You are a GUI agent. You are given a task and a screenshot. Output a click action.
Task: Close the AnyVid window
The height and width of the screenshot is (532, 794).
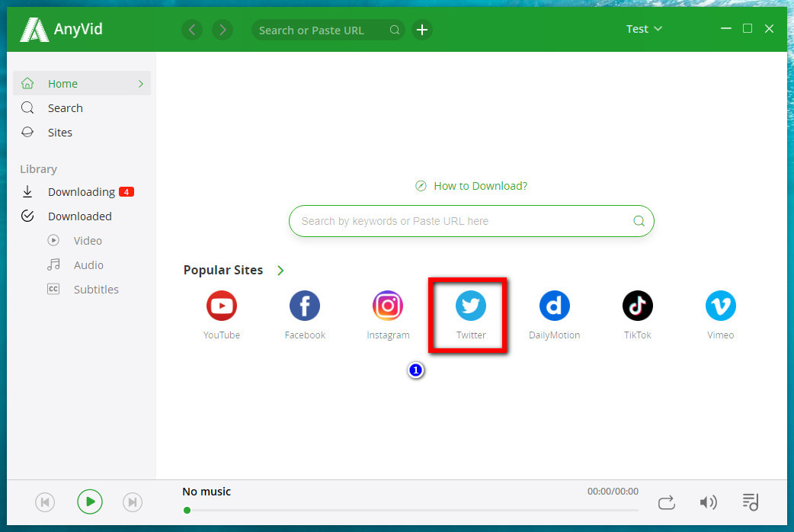pyautogui.click(x=769, y=29)
